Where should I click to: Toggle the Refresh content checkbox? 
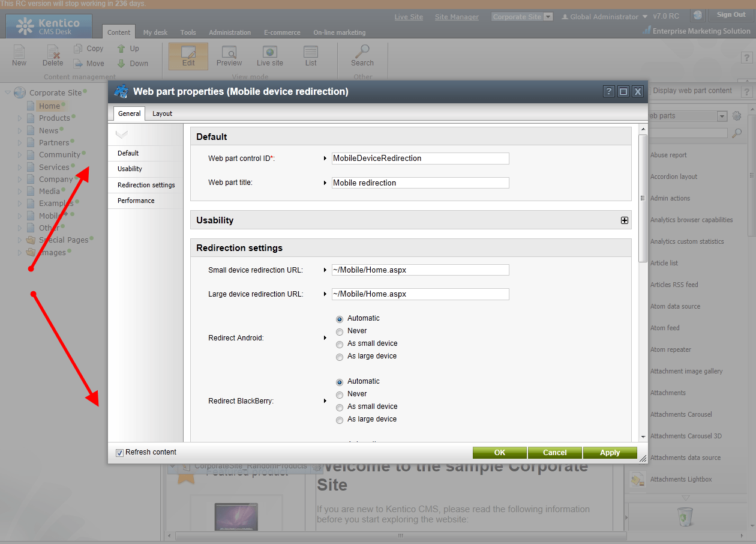tap(119, 452)
